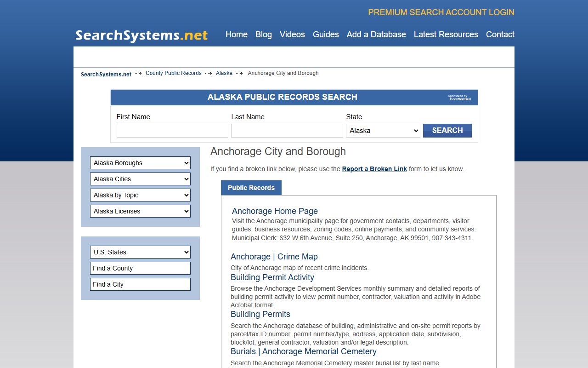Click SearchSystems.net breadcrumb link
Image resolution: width=588 pixels, height=368 pixels.
pos(106,74)
